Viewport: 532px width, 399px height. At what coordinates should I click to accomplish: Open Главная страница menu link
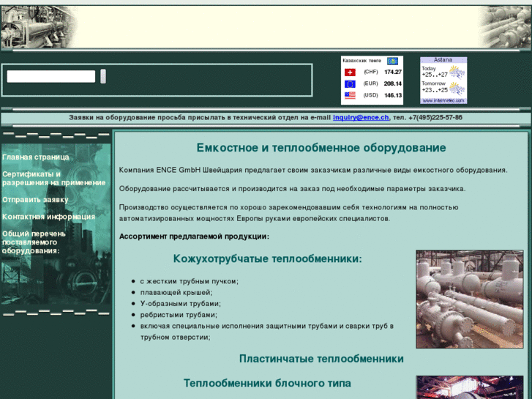[x=36, y=157]
